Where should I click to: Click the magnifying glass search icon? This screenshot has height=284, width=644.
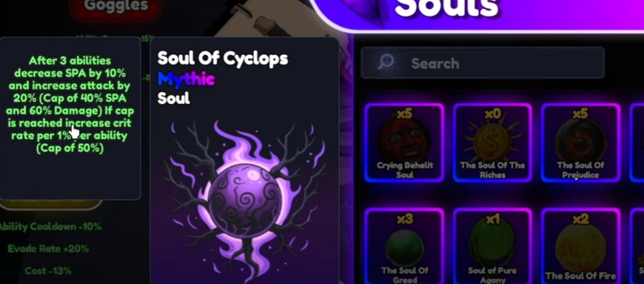click(x=385, y=63)
